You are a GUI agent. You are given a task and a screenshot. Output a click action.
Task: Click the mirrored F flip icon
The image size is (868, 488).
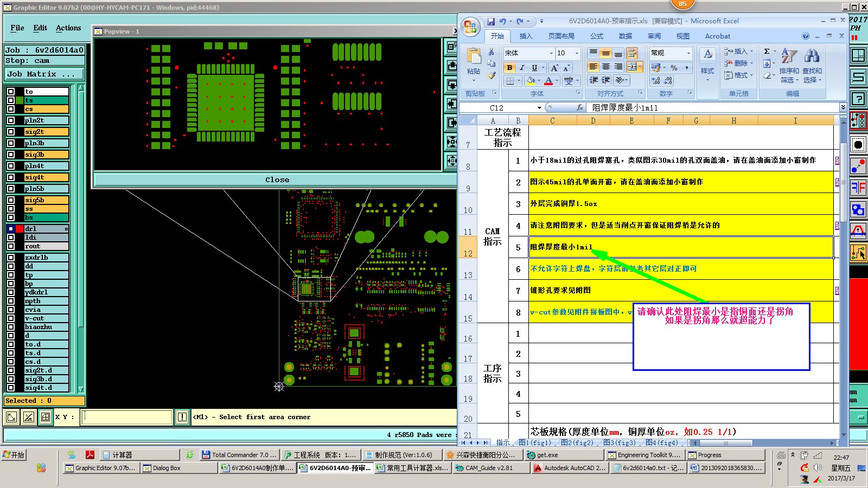coord(858,188)
